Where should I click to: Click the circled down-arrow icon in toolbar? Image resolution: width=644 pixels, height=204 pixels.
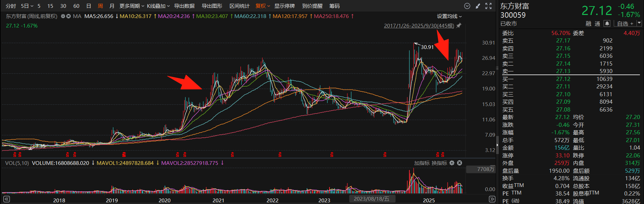click(x=467, y=6)
